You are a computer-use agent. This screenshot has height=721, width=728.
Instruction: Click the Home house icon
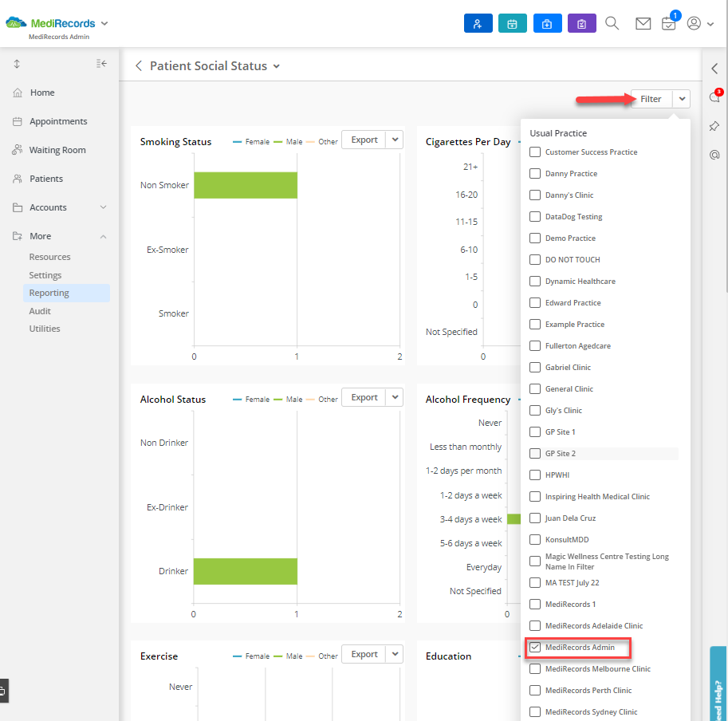(x=18, y=93)
